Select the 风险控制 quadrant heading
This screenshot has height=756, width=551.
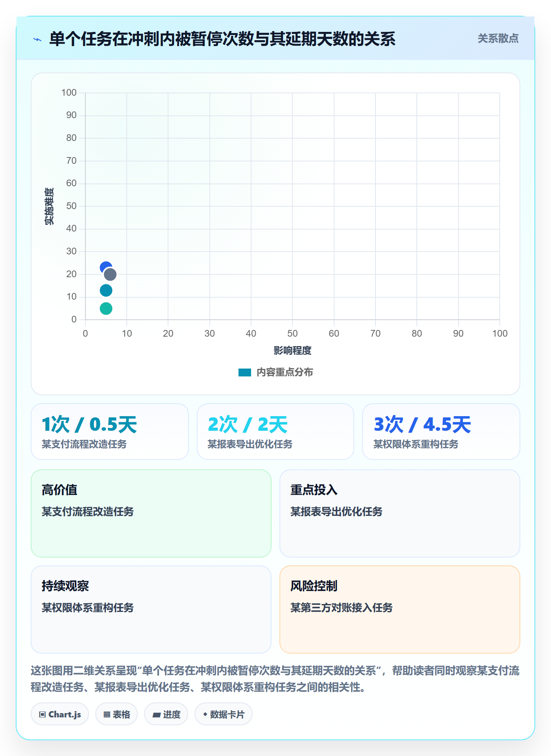[x=314, y=586]
